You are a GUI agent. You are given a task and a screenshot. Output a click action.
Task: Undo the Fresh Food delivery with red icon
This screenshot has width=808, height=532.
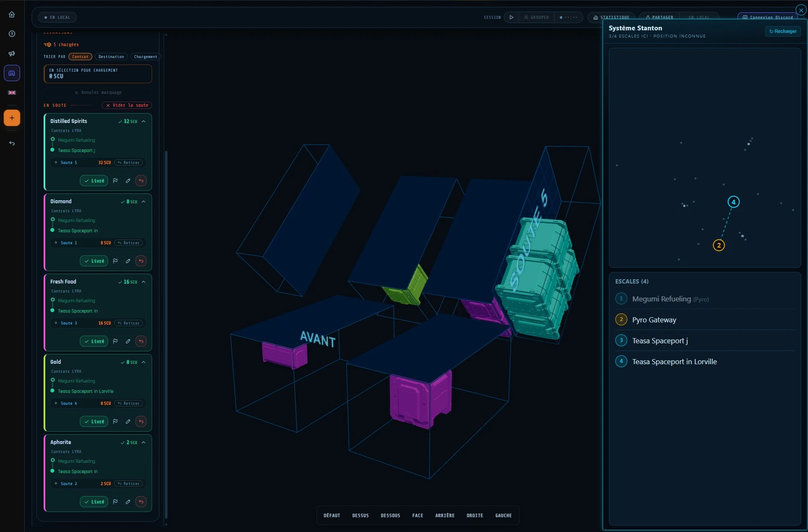pyautogui.click(x=141, y=341)
